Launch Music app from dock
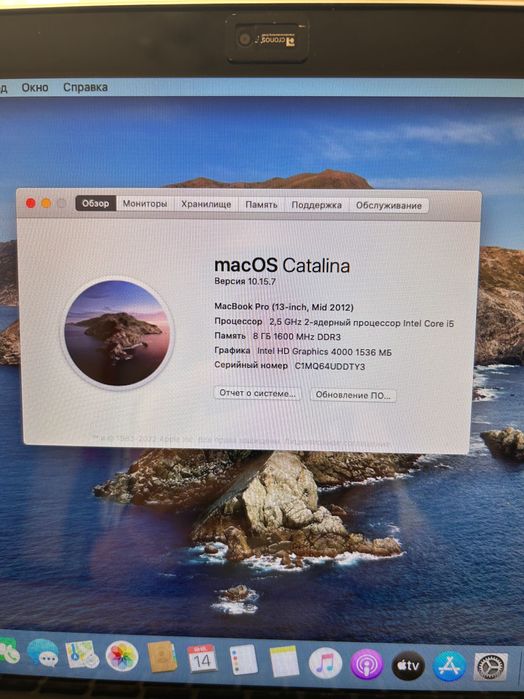Screen dimensions: 524x699 click(325, 663)
